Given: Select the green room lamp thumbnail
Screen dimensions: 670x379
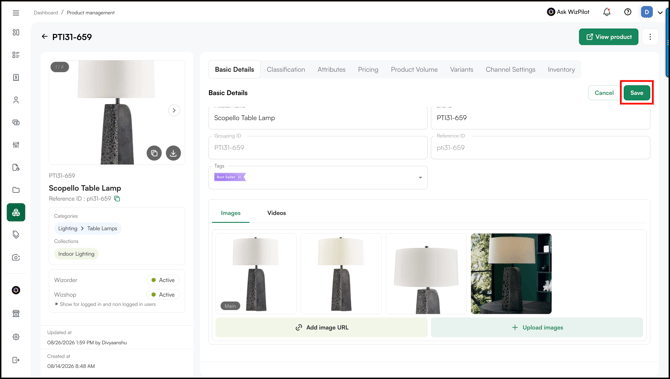Looking at the screenshot, I should [511, 273].
